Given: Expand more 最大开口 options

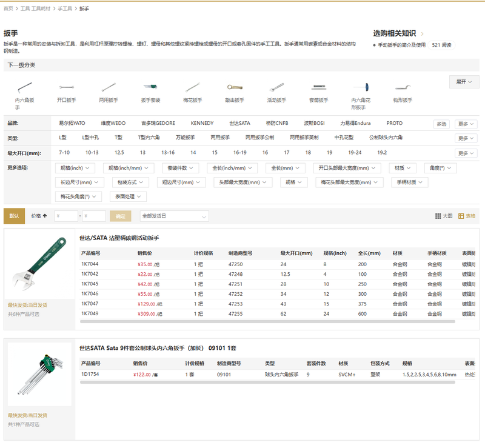Looking at the screenshot, I should pos(466,153).
